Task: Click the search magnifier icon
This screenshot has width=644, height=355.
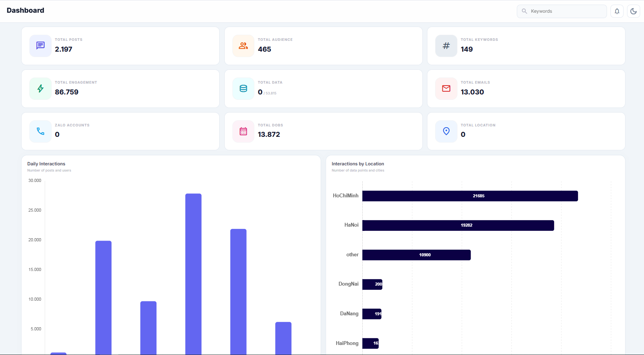Action: coord(524,11)
